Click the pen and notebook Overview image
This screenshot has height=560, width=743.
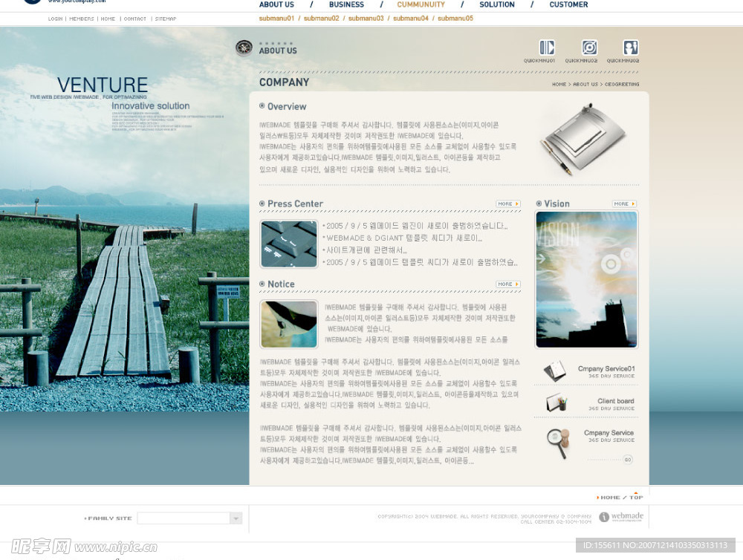point(584,139)
